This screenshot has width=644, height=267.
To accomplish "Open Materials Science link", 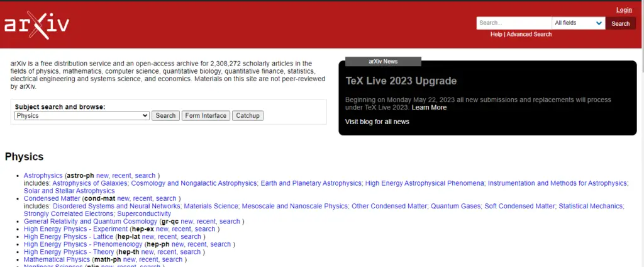I will [211, 206].
